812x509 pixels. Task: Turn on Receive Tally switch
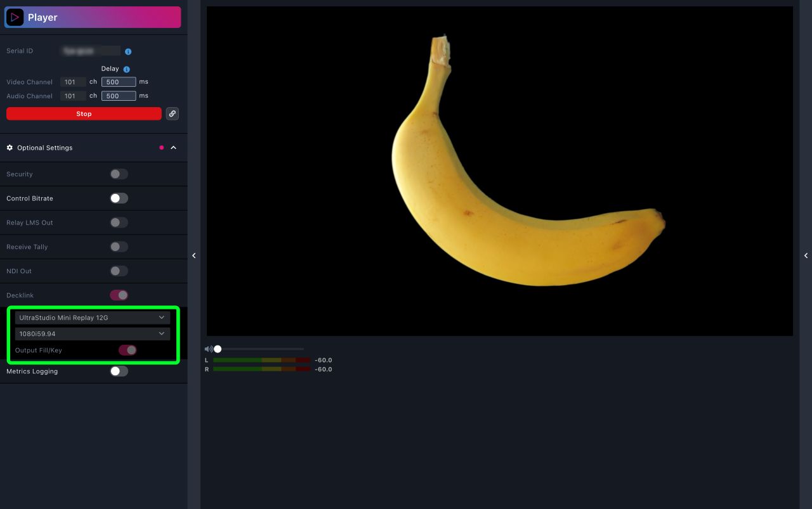119,247
